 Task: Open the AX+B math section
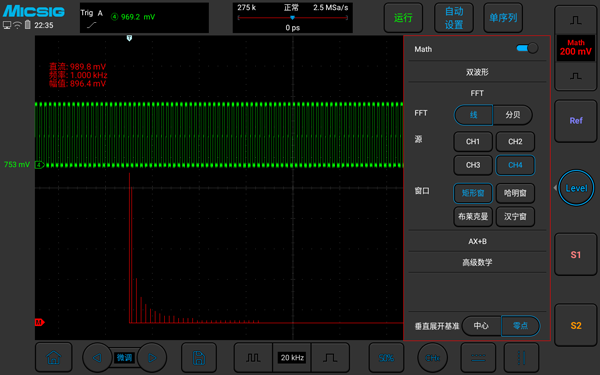tap(477, 241)
